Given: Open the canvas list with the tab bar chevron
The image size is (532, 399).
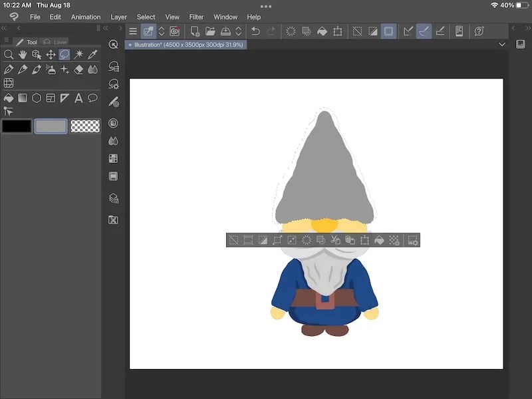Looking at the screenshot, I should [x=502, y=45].
